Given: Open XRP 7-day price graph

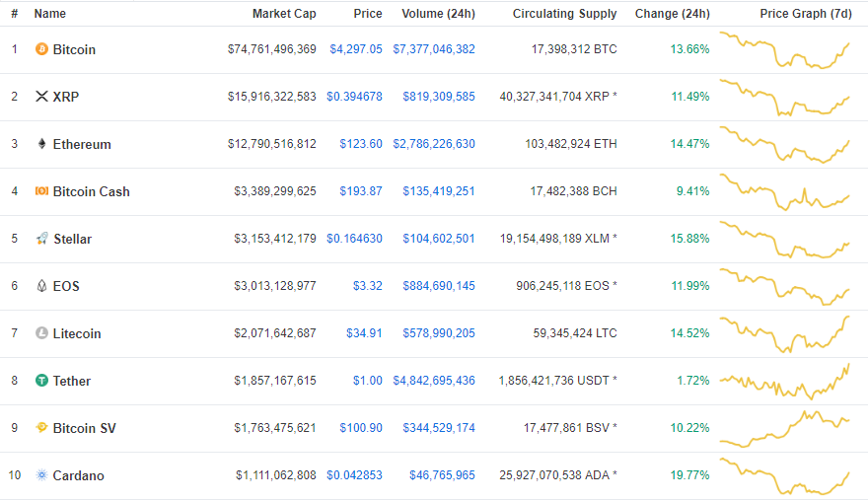Looking at the screenshot, I should 785,98.
